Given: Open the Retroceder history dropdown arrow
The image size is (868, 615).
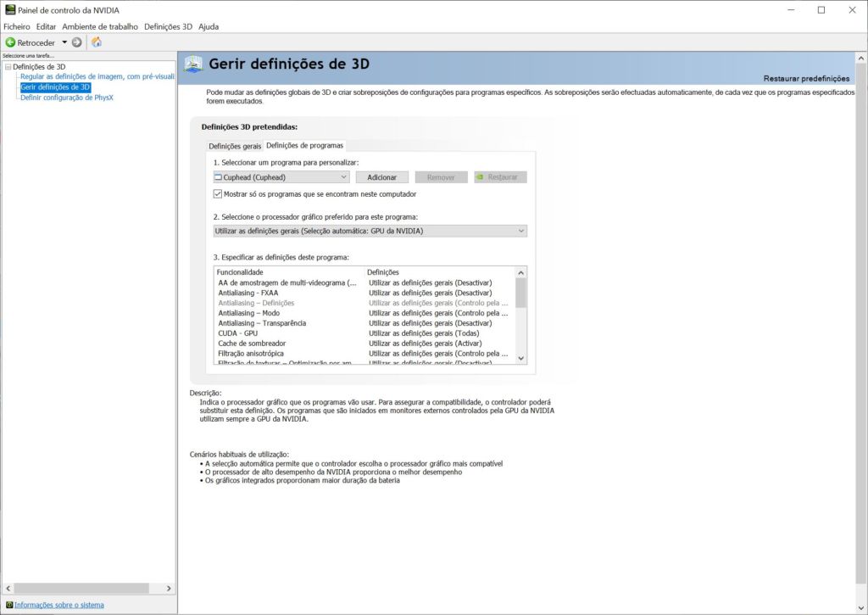Looking at the screenshot, I should coord(64,42).
